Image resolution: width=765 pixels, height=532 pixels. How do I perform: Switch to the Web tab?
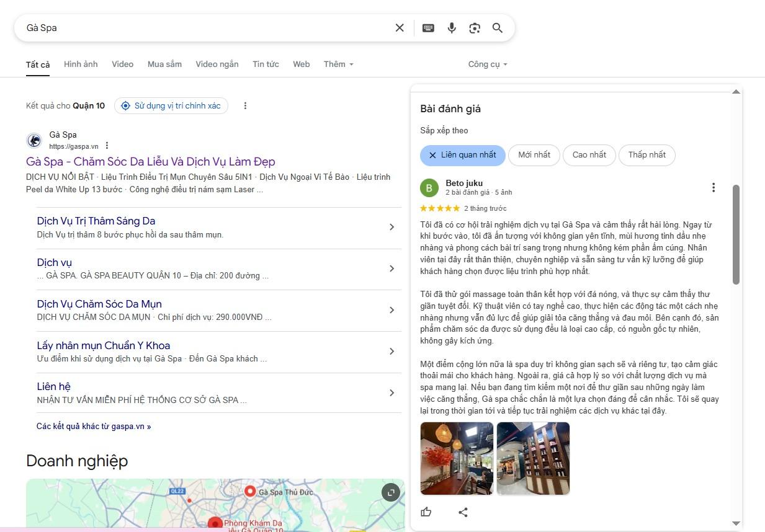pos(302,64)
